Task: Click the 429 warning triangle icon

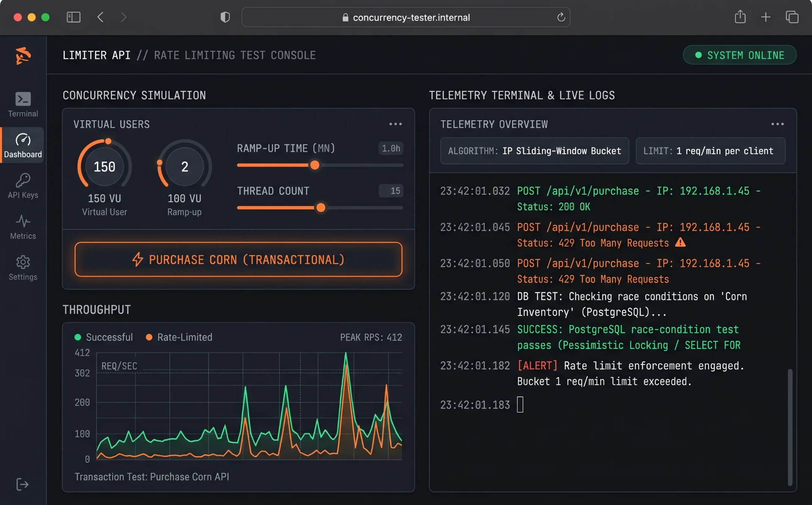Action: click(680, 242)
